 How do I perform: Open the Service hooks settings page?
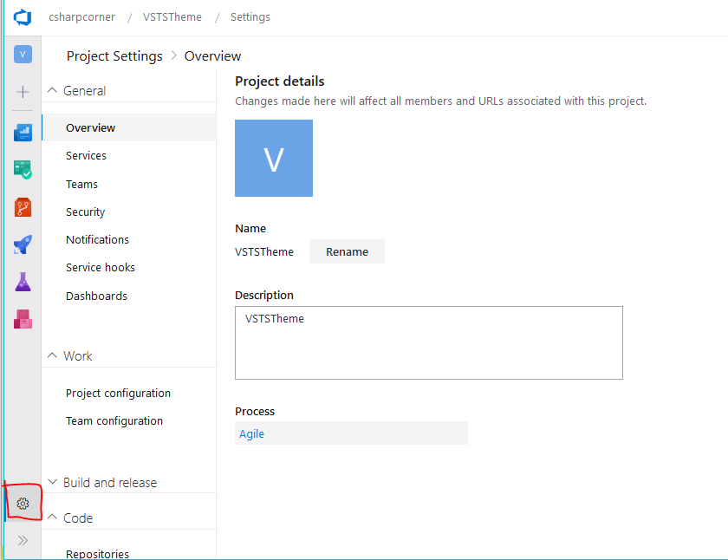point(101,267)
